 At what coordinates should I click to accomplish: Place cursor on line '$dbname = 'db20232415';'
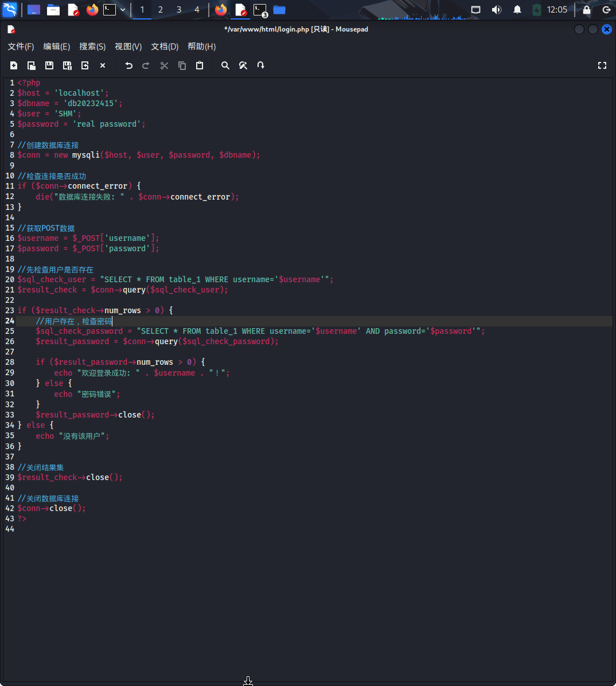coord(70,103)
